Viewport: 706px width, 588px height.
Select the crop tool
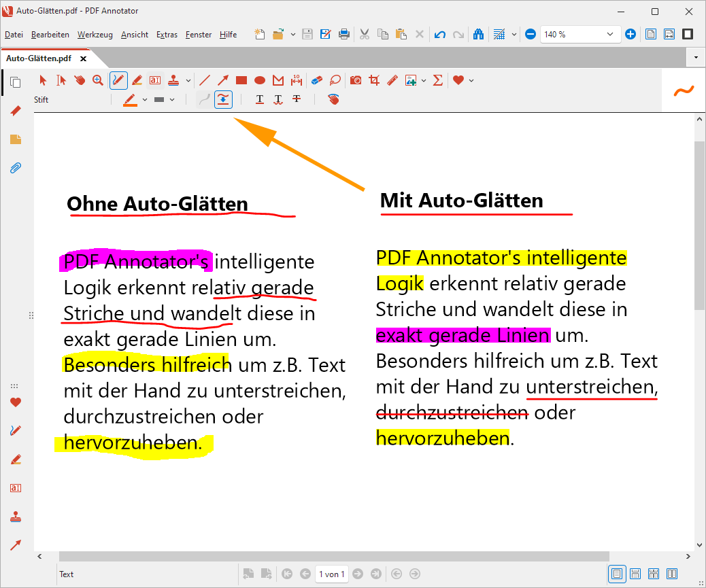pos(373,80)
